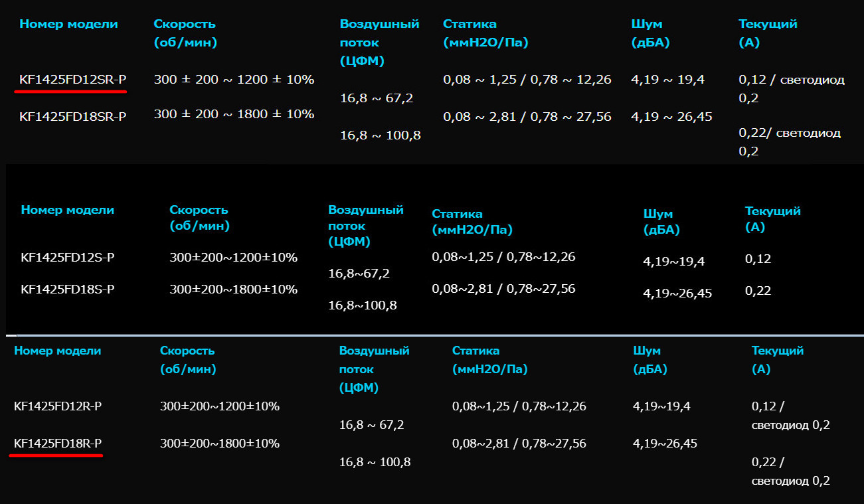
Task: Select the underlined model KF1425FD18R-P
Action: (x=58, y=443)
